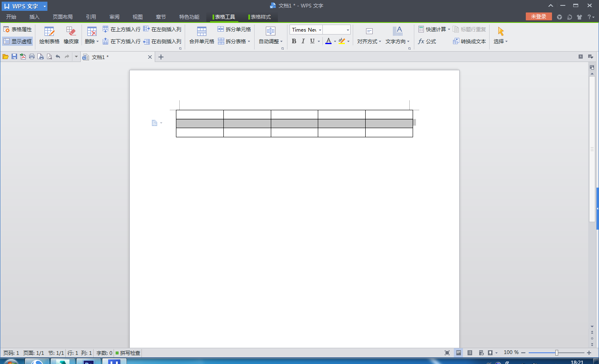Open the 对齐方式 alignment dropdown
The width and height of the screenshot is (599, 364).
coord(369,35)
